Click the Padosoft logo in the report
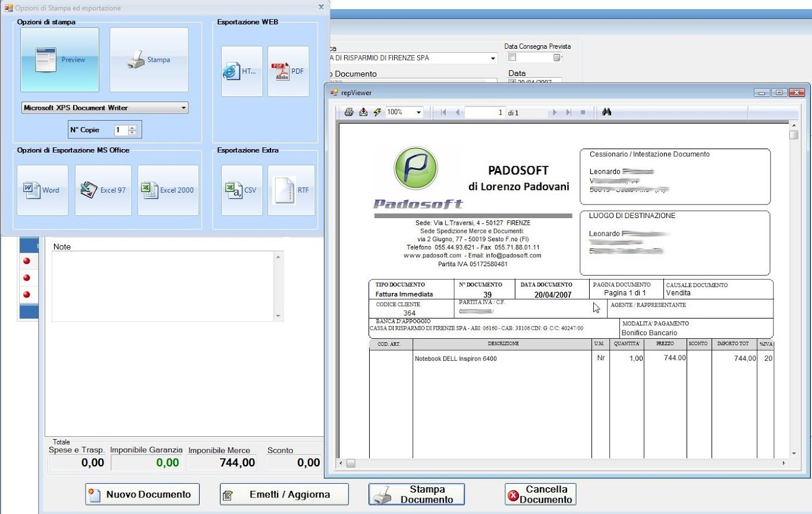812x514 pixels. (417, 178)
